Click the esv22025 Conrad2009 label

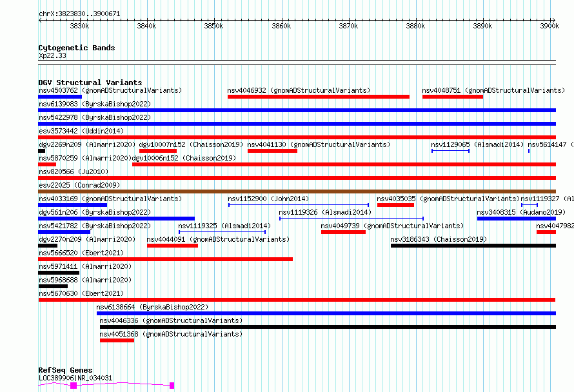pos(79,185)
